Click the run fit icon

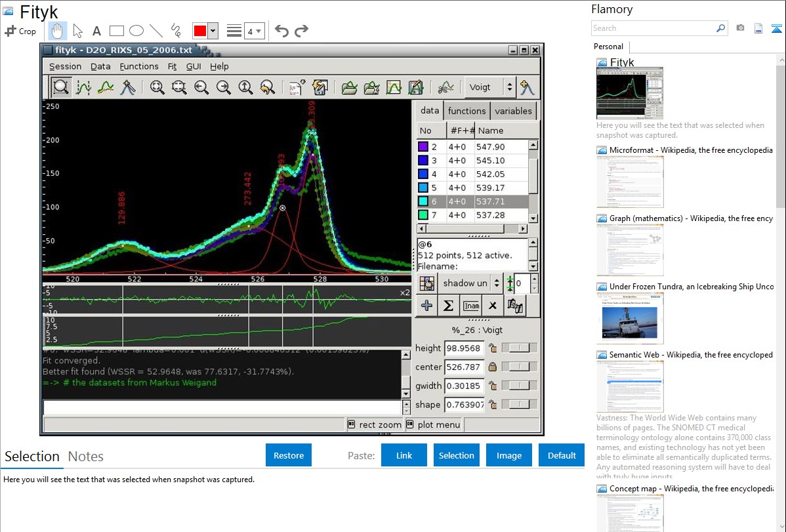coord(445,87)
